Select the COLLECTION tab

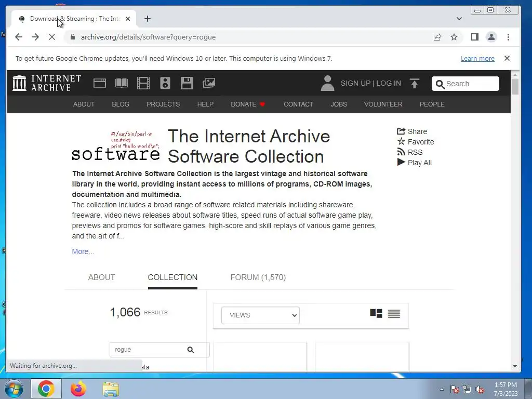click(x=172, y=277)
